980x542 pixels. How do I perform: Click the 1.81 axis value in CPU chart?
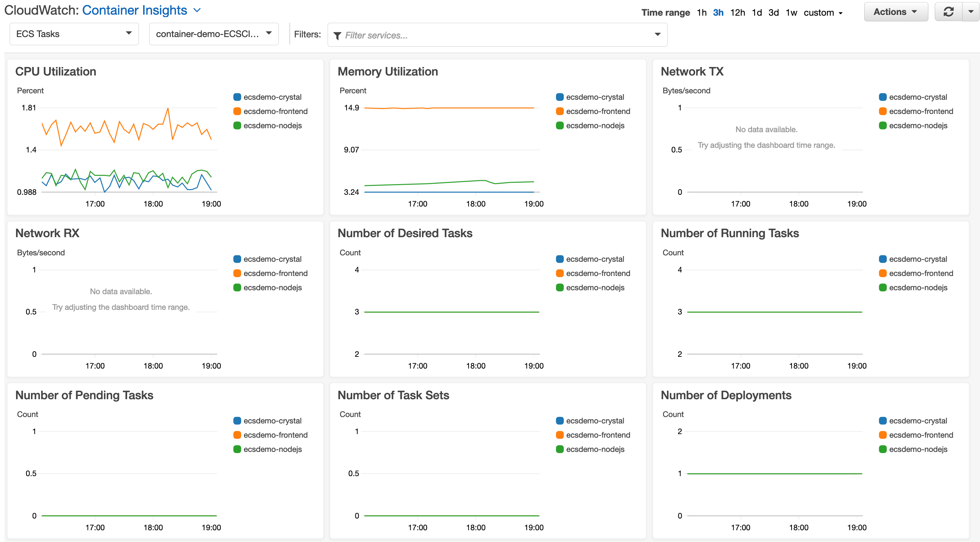28,108
